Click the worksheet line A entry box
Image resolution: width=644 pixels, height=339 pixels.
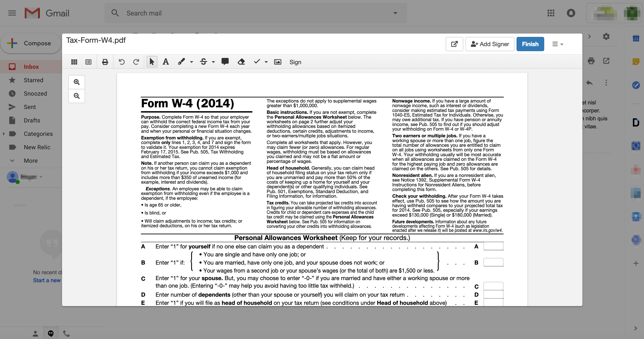tap(493, 246)
